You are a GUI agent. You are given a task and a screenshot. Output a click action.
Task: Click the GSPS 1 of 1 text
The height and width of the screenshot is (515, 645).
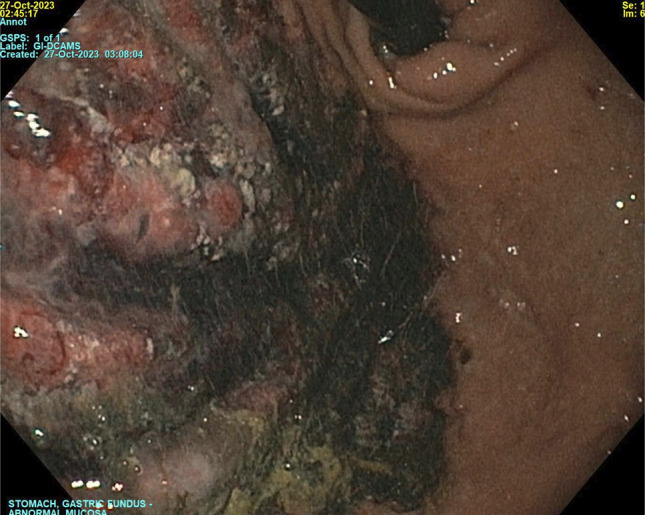tap(30, 38)
